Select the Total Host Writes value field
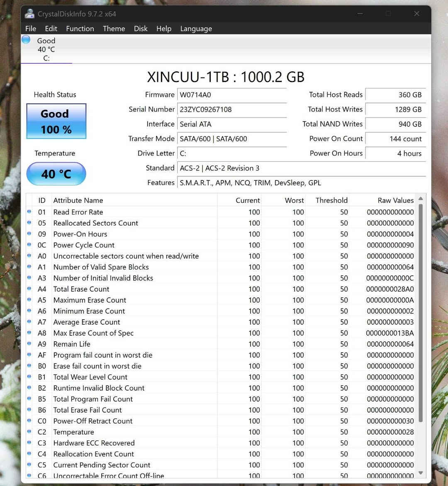Image resolution: width=448 pixels, height=486 pixels. [x=395, y=109]
